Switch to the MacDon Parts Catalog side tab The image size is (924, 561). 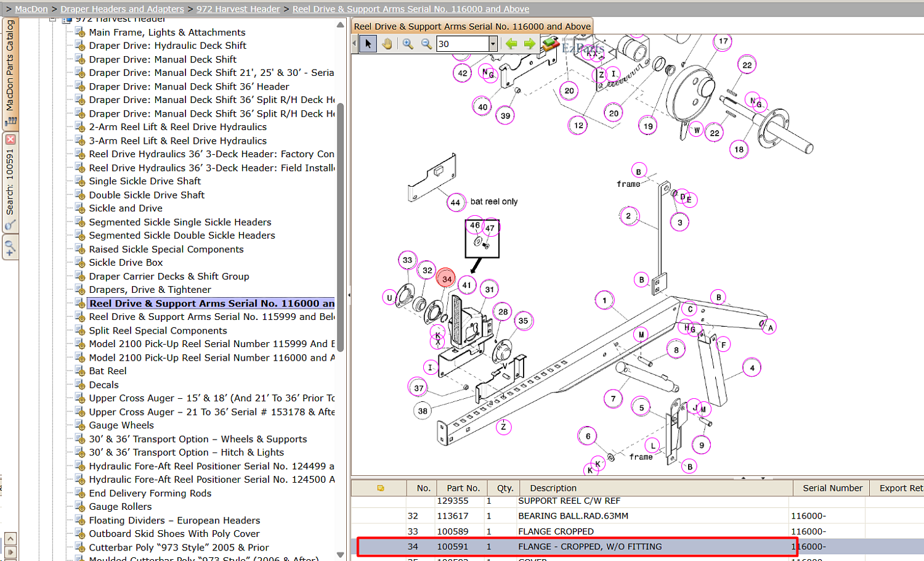10,73
